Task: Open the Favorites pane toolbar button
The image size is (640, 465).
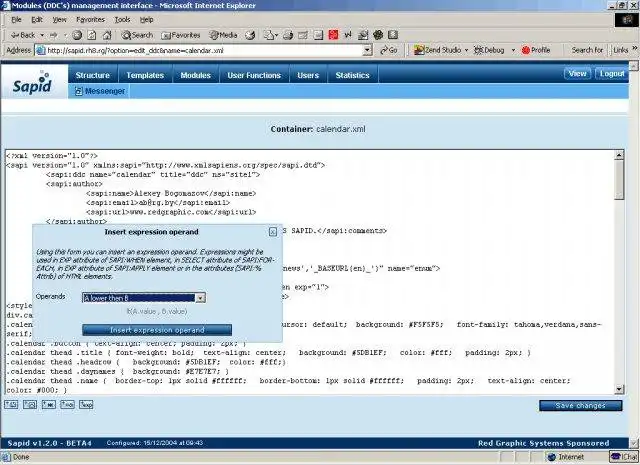Action: (181, 36)
